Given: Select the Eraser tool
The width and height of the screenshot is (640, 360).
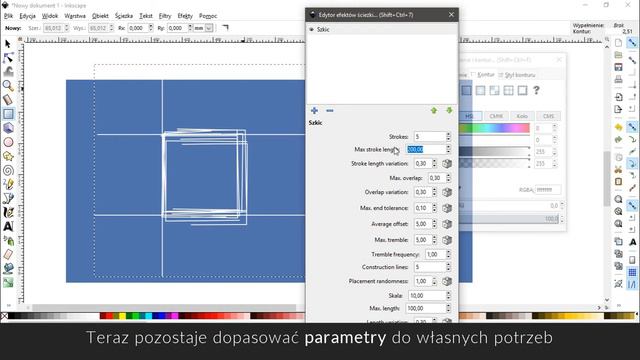Looking at the screenshot, I should click(x=8, y=254).
